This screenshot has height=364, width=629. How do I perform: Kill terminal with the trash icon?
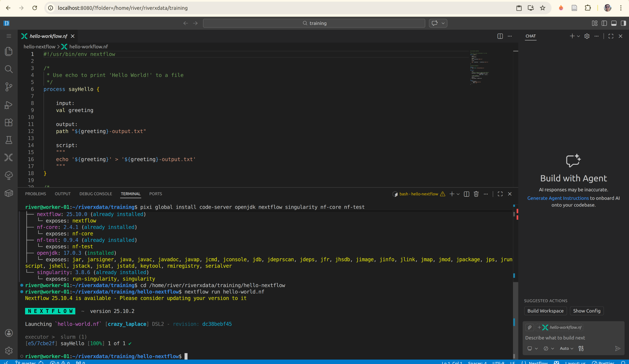pos(476,194)
